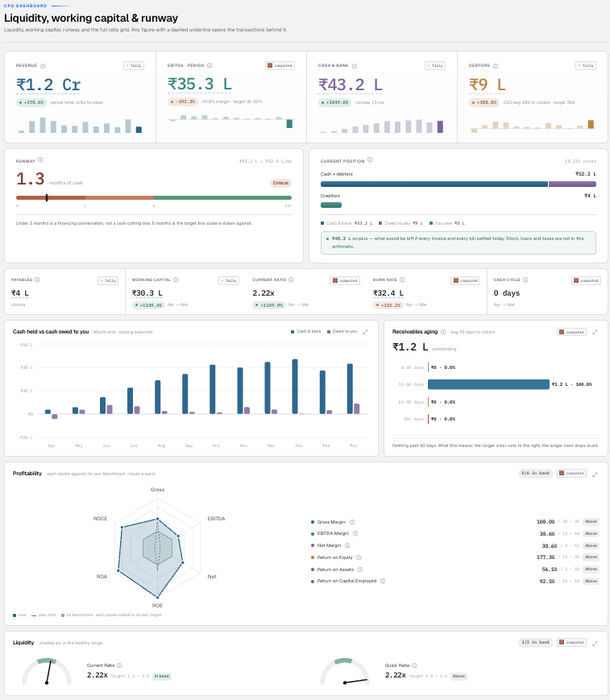Click computed badge on Burn Rate card
This screenshot has width=610, height=700.
click(465, 281)
